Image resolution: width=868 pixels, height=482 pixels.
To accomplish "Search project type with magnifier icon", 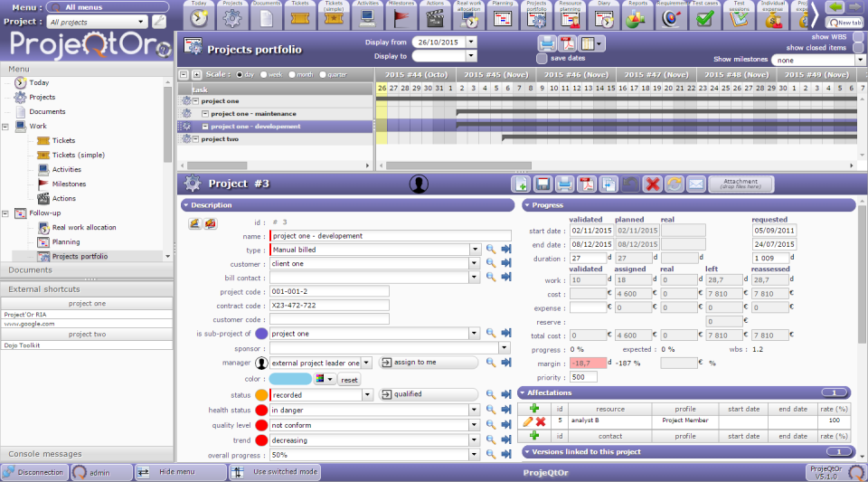I will pos(490,249).
